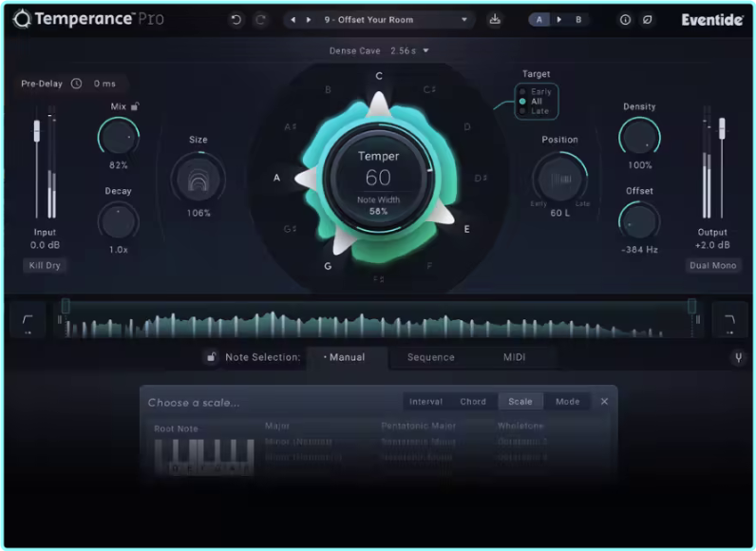Switch to the Sequence tab
The width and height of the screenshot is (756, 551).
click(430, 358)
